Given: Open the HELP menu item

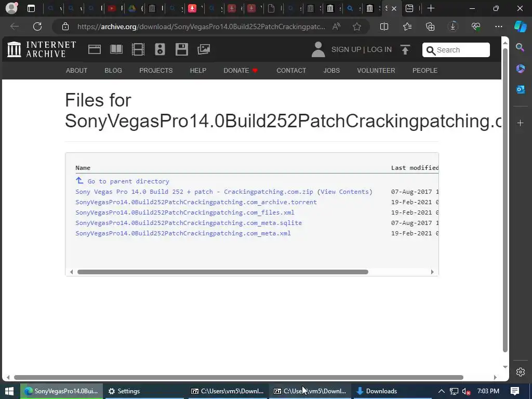Looking at the screenshot, I should pyautogui.click(x=198, y=70).
